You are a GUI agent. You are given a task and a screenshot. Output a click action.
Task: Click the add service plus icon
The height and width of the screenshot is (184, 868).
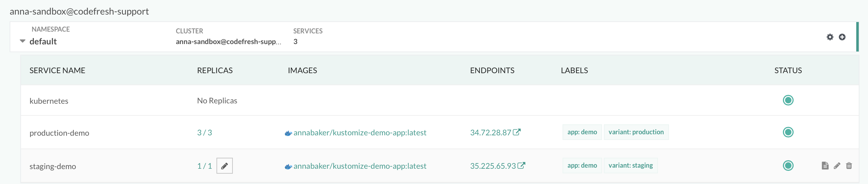click(842, 37)
